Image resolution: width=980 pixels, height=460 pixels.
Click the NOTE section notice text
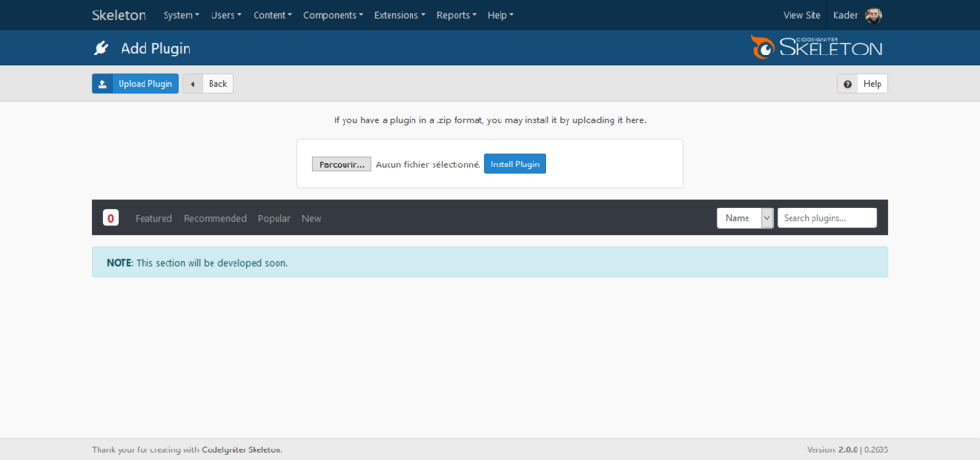click(197, 263)
